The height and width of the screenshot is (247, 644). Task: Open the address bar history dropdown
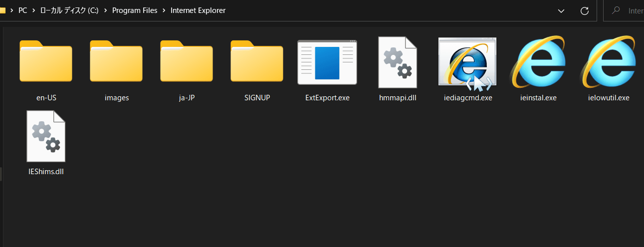(x=561, y=10)
